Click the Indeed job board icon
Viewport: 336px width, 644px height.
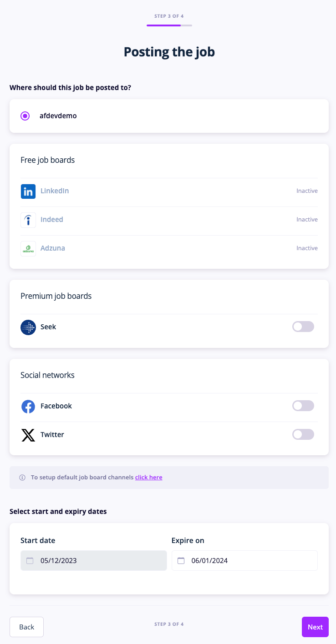pos(28,220)
